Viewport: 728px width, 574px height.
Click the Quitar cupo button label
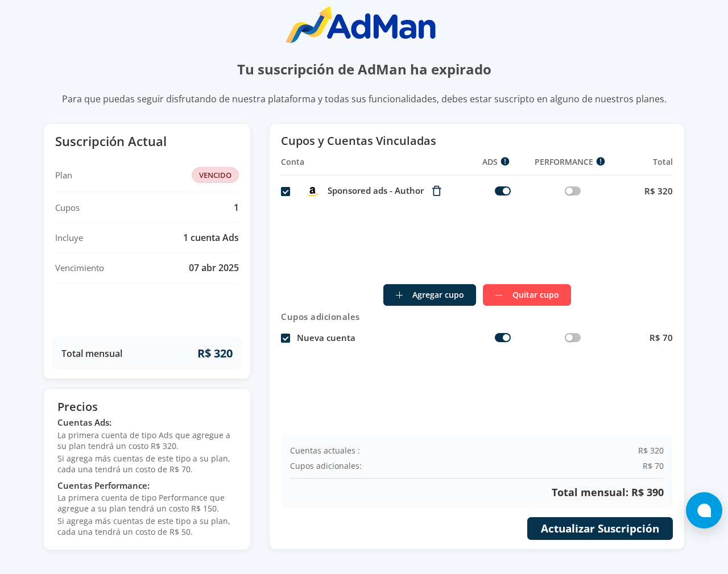tap(535, 295)
